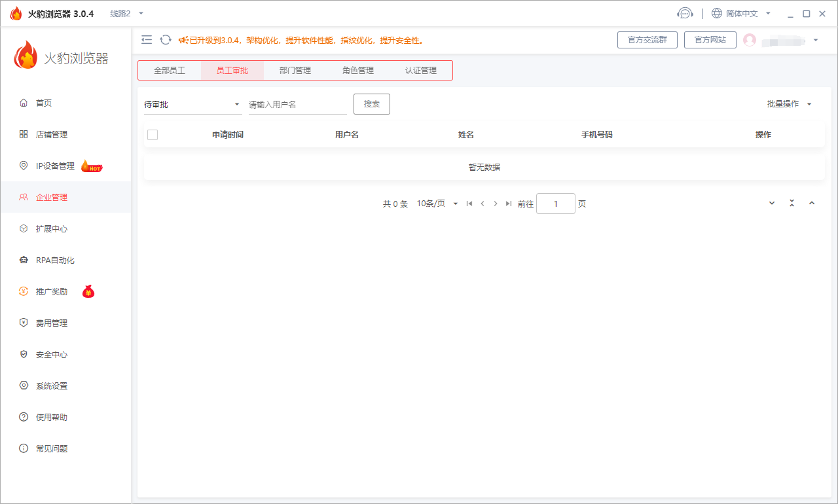The width and height of the screenshot is (838, 504).
Task: Toggle the select-all checkbox in table header
Action: point(153,134)
